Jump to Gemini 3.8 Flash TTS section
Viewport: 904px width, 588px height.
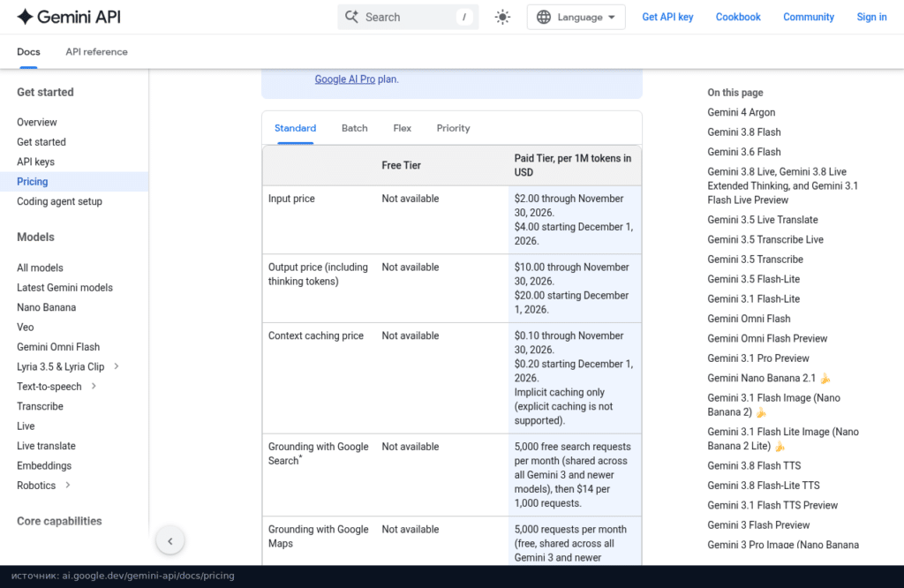pos(754,466)
